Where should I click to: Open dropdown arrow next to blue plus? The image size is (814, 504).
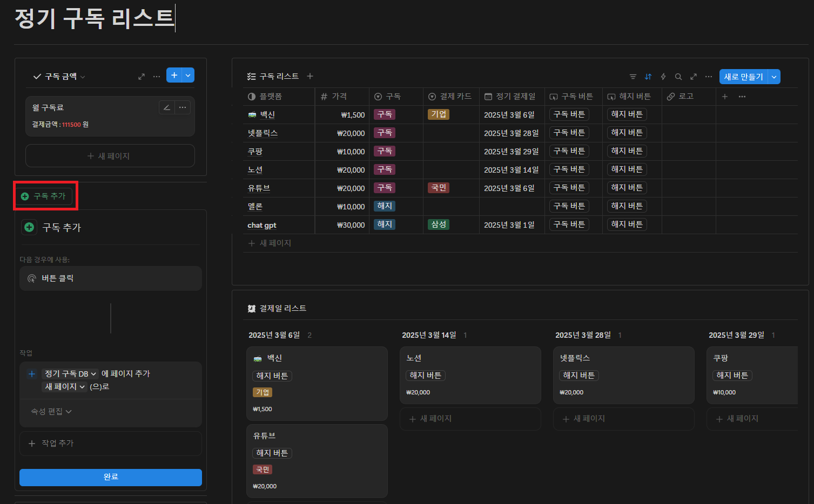tap(188, 76)
